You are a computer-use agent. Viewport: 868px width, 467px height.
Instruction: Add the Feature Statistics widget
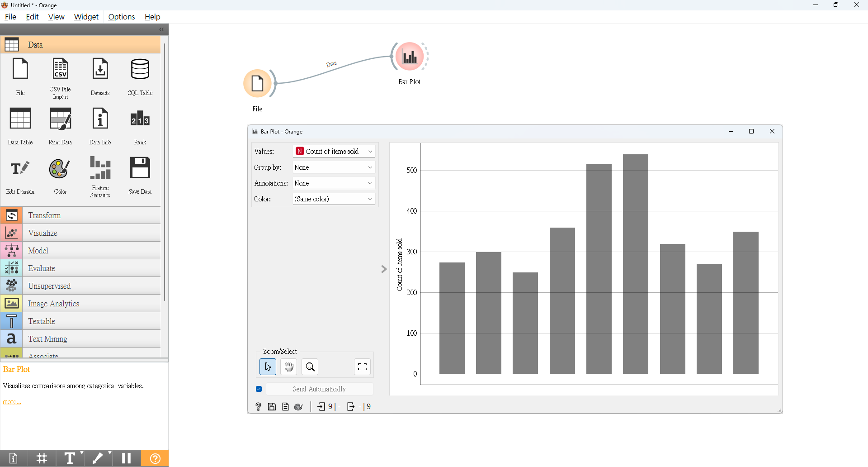pos(100,176)
